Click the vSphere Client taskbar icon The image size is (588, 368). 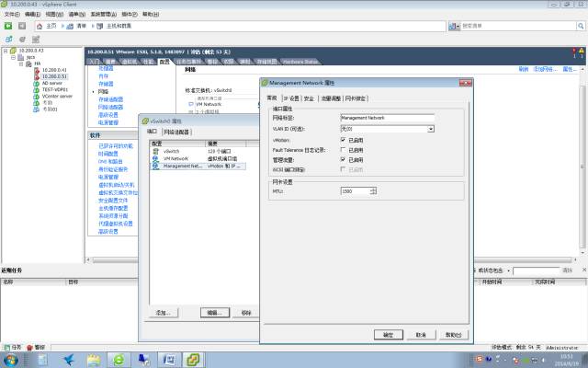click(193, 360)
